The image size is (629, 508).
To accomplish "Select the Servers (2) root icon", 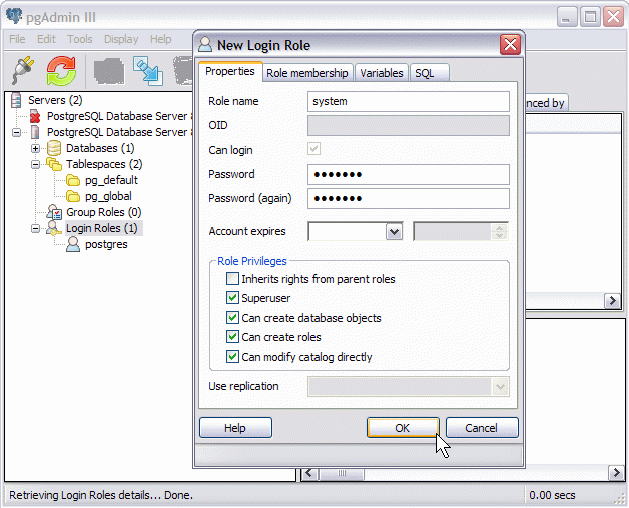I will pyautogui.click(x=16, y=100).
